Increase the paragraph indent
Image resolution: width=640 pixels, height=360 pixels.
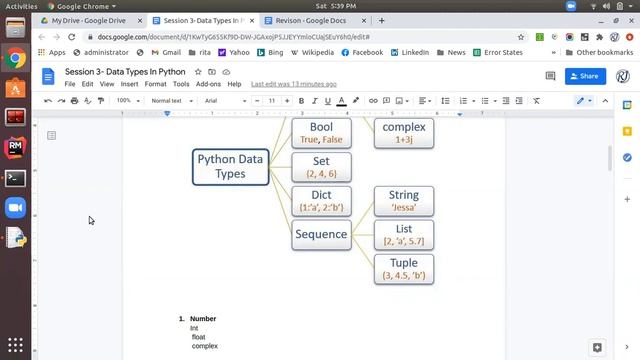click(519, 101)
